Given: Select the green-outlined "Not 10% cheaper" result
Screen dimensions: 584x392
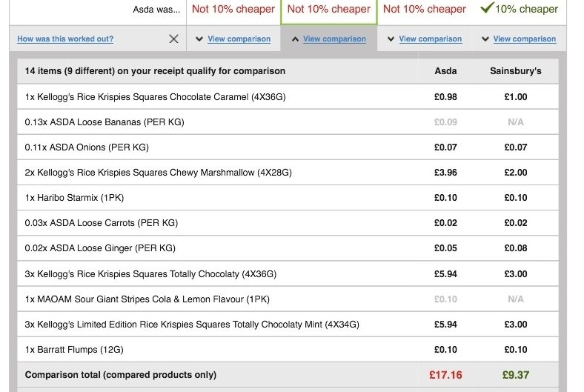Looking at the screenshot, I should tap(328, 10).
